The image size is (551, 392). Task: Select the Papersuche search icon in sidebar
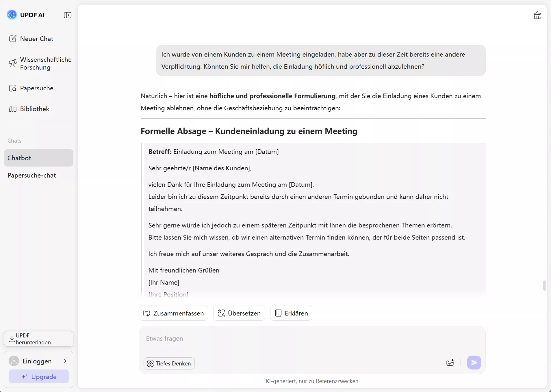coord(13,88)
